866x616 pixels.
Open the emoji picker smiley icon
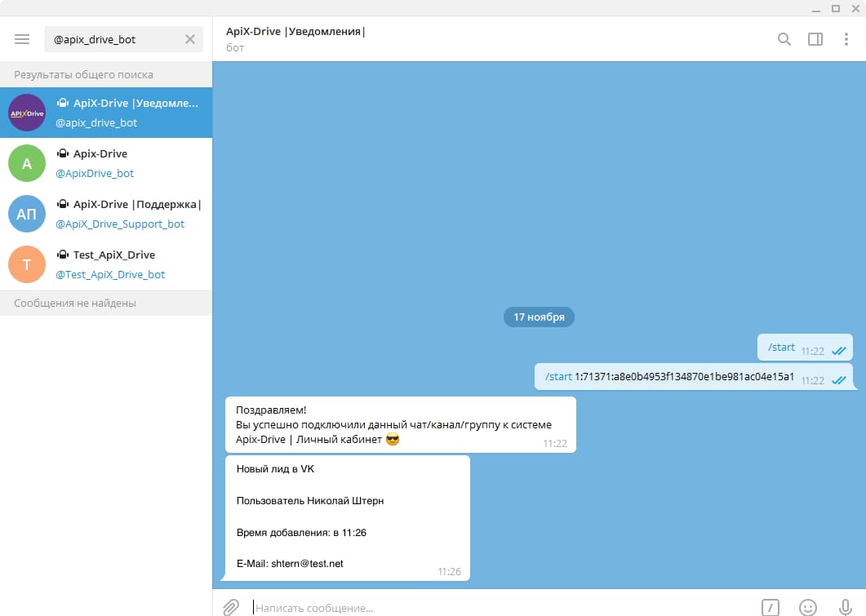coord(807,607)
